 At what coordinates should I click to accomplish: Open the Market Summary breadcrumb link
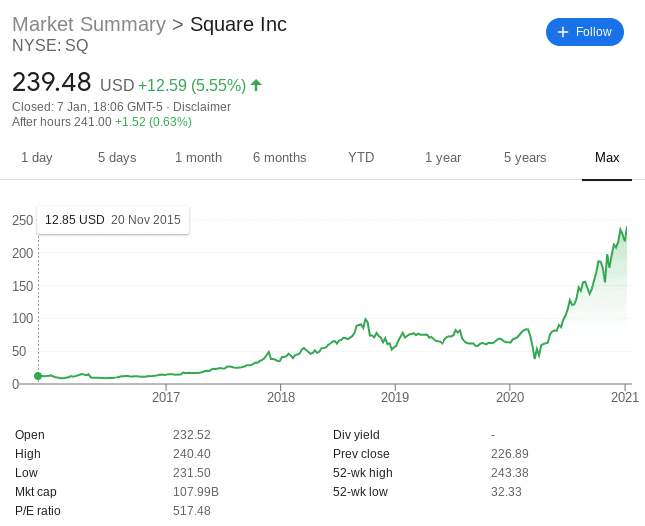click(x=89, y=24)
